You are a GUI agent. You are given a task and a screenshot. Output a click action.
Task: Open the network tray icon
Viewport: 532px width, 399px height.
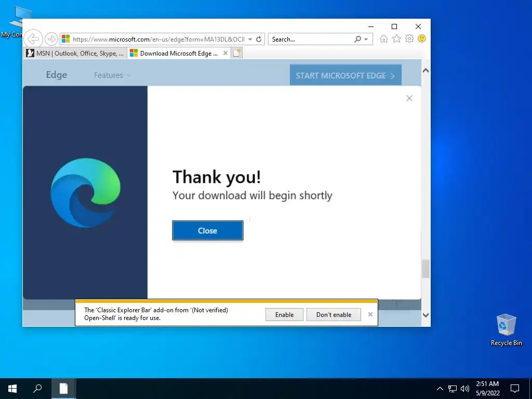click(x=453, y=389)
